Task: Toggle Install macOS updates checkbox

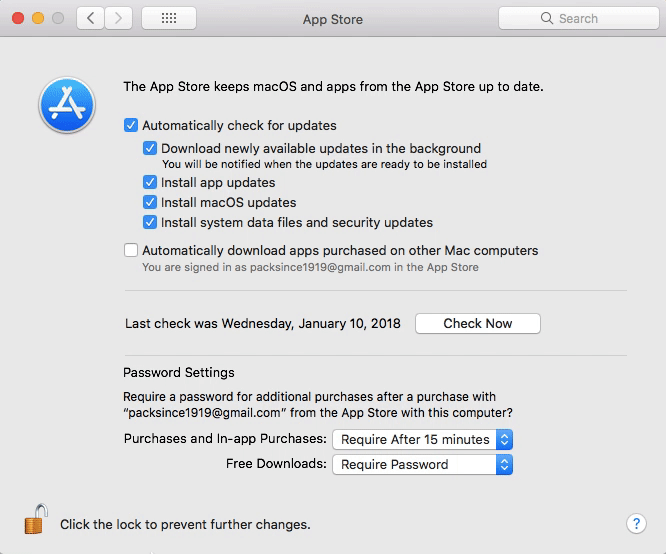Action: click(x=150, y=203)
